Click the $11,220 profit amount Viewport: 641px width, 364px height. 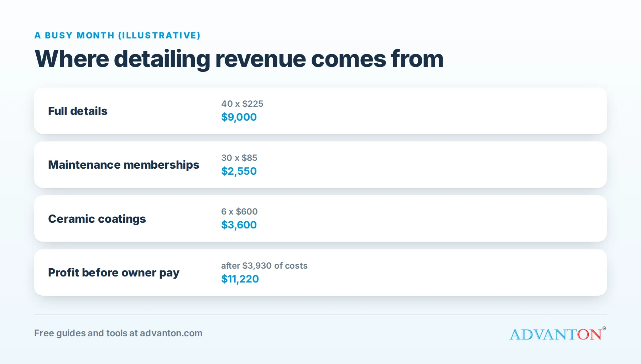pyautogui.click(x=240, y=279)
